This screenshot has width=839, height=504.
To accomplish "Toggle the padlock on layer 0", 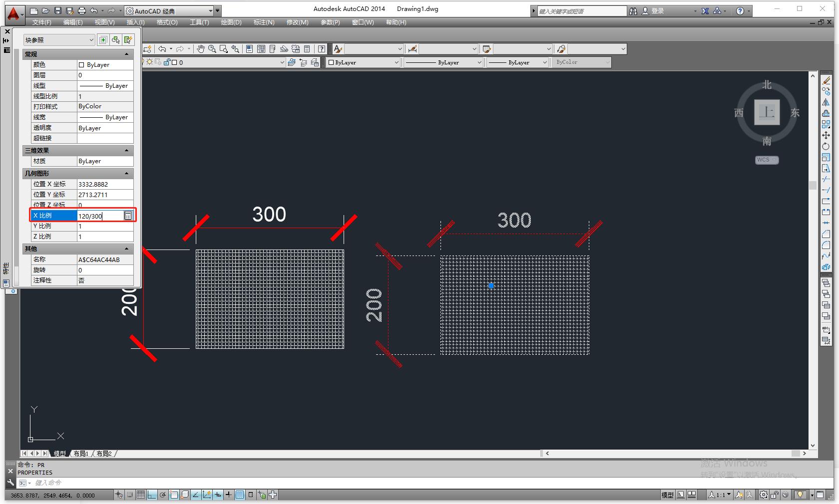I will [x=167, y=62].
